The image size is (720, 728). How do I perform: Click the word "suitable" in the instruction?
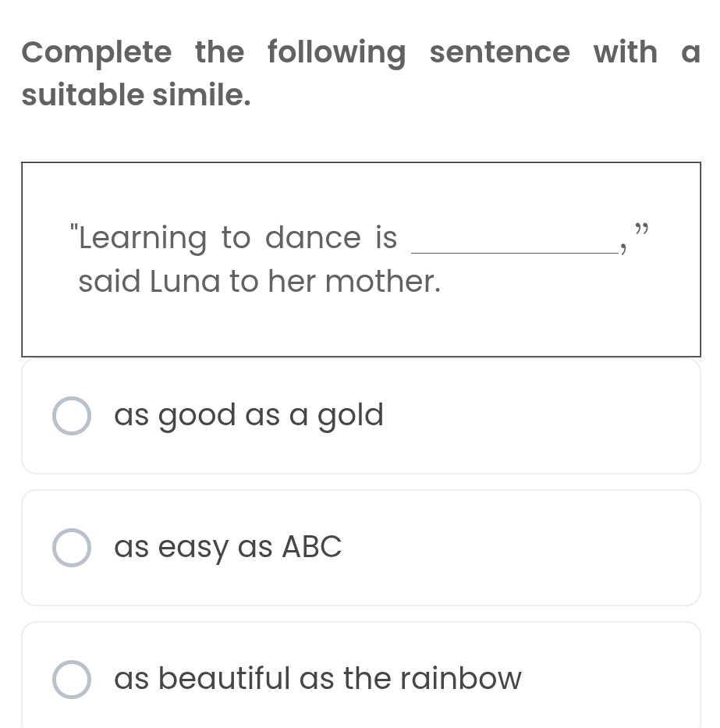pyautogui.click(x=82, y=95)
